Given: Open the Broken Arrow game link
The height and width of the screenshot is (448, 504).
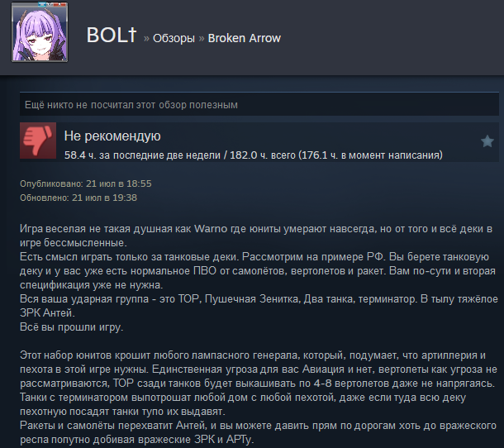Looking at the screenshot, I should 245,38.
